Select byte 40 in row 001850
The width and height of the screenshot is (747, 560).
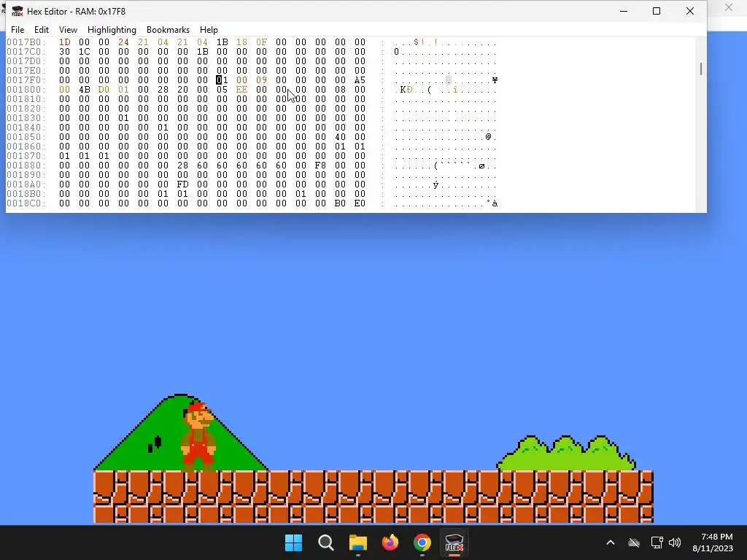coord(340,137)
